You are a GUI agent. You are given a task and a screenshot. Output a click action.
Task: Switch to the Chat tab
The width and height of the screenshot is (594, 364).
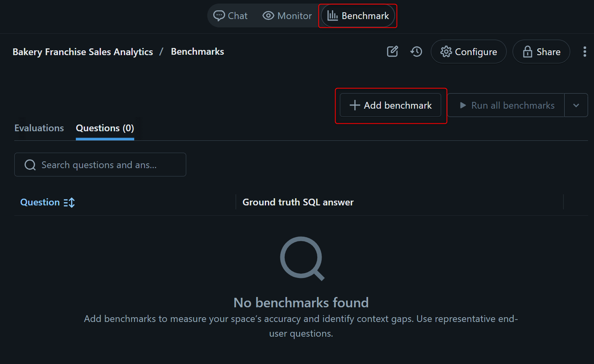pyautogui.click(x=231, y=16)
